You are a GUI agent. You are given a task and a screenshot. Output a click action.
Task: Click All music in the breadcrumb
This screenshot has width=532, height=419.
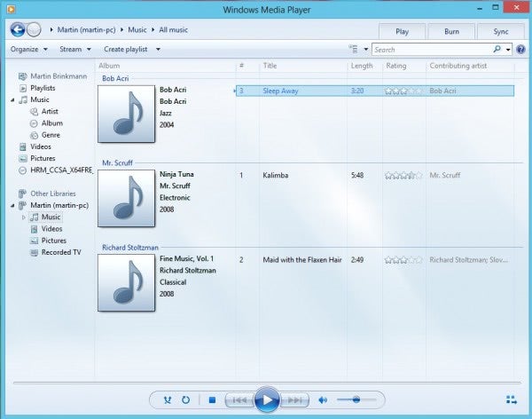pyautogui.click(x=174, y=30)
